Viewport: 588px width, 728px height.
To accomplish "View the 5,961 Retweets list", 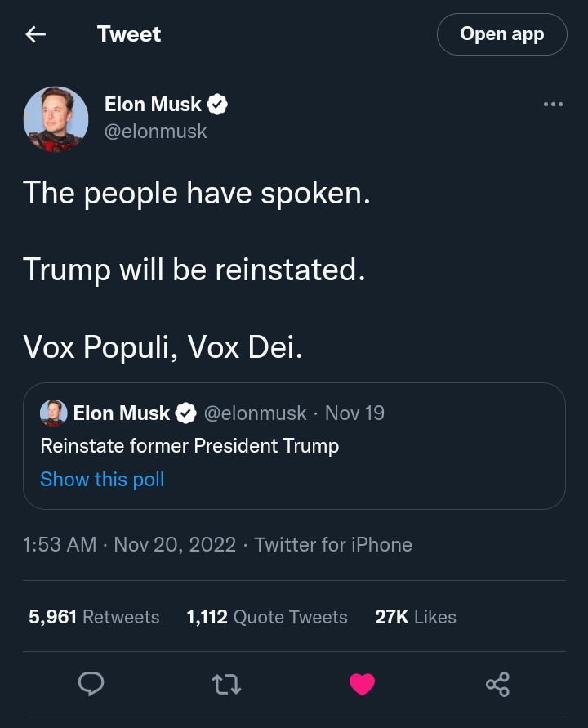I will pyautogui.click(x=94, y=617).
